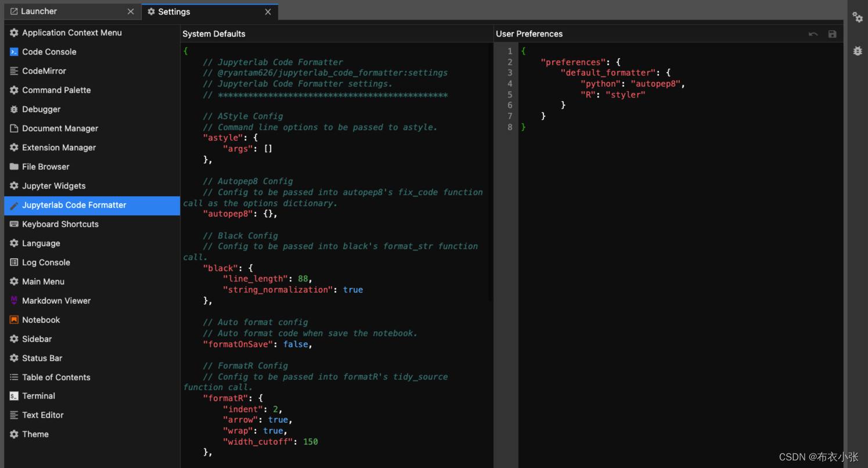Image resolution: width=868 pixels, height=468 pixels.
Task: Open Extension Manager settings
Action: pyautogui.click(x=92, y=148)
